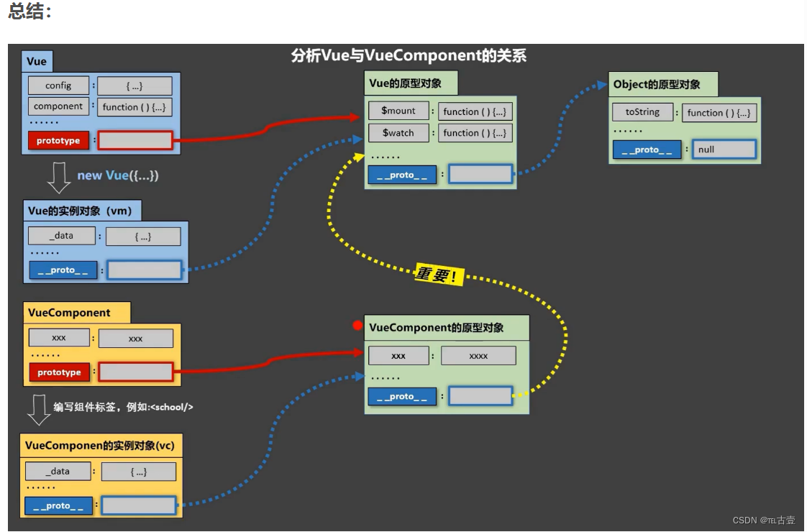
Task: Click the empty blue value box in vm
Action: coord(145,270)
